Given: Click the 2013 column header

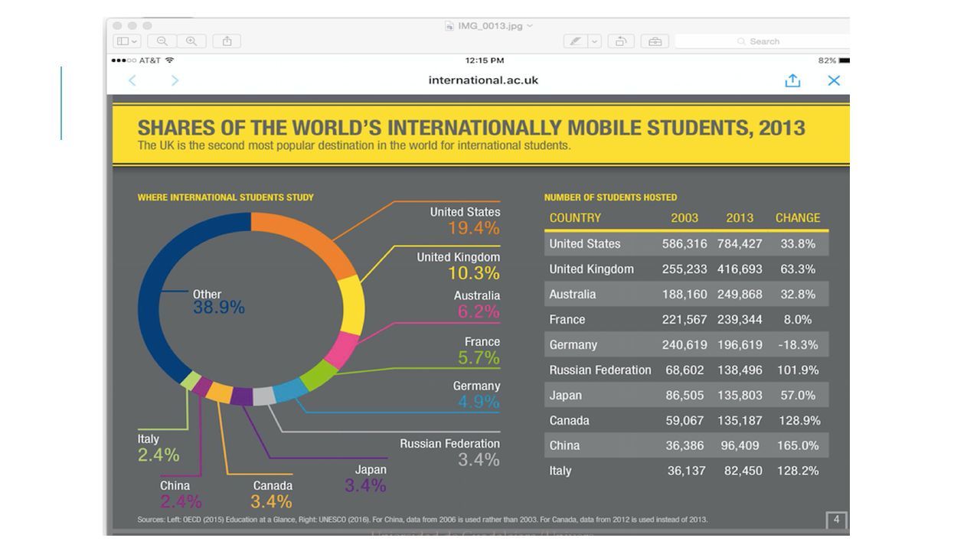Looking at the screenshot, I should pos(740,218).
